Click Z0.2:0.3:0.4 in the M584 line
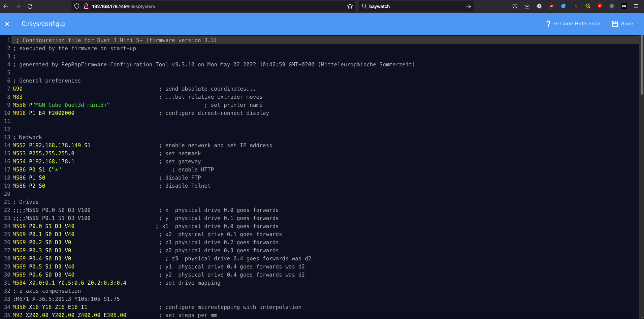Screen dimensions: 644x319 (107, 283)
